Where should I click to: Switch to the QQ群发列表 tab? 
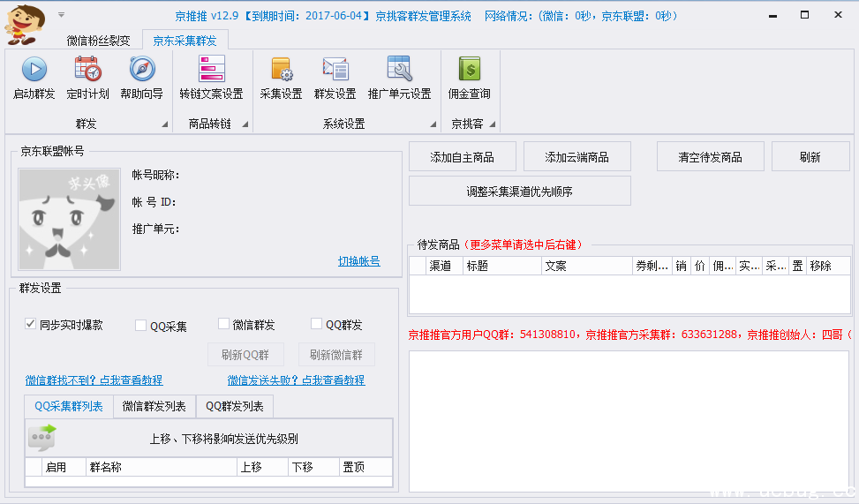pyautogui.click(x=235, y=407)
